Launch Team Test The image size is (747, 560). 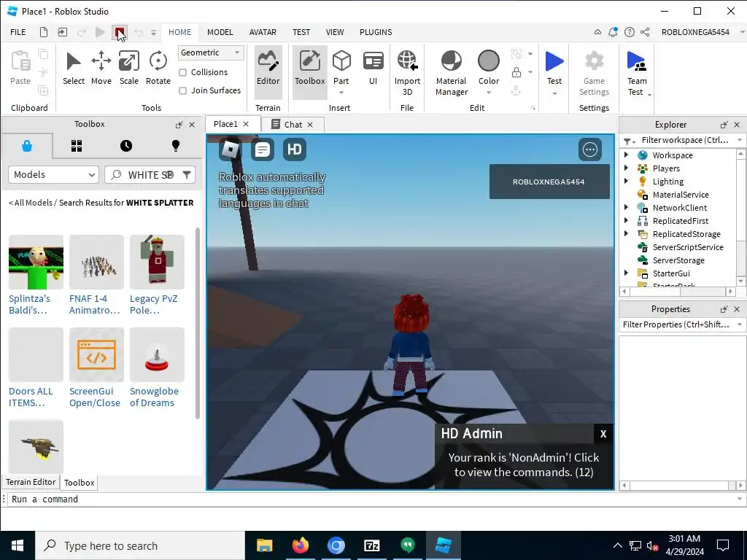[x=637, y=73]
